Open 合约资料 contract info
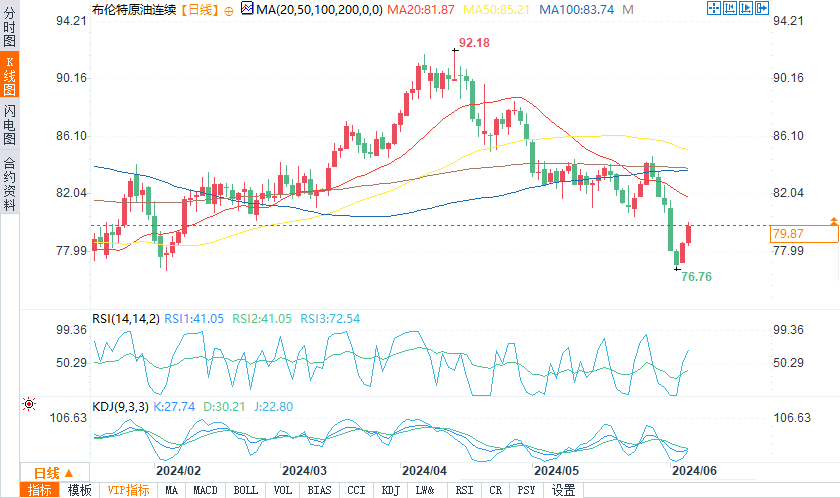Screen dimensions: 840x498 point(10,184)
